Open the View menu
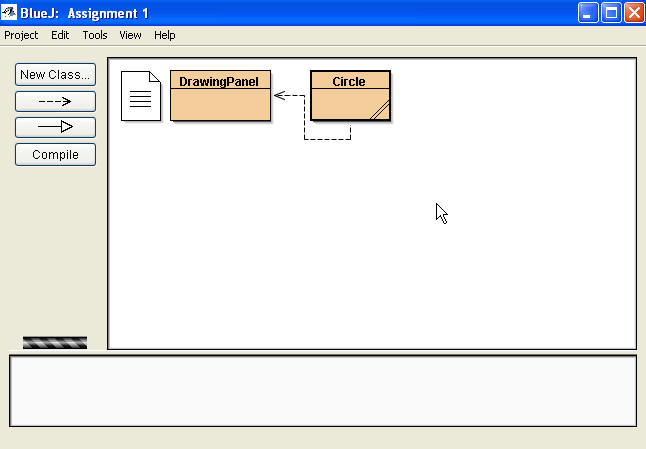 [x=130, y=35]
